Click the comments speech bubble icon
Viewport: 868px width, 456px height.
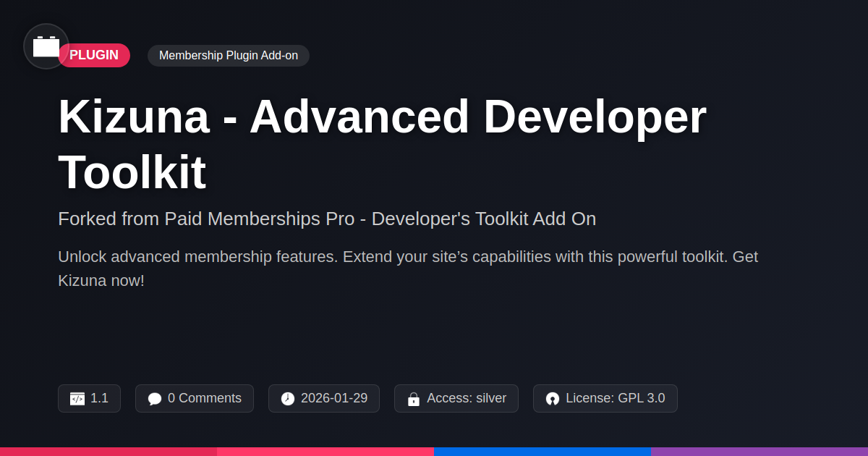[155, 399]
